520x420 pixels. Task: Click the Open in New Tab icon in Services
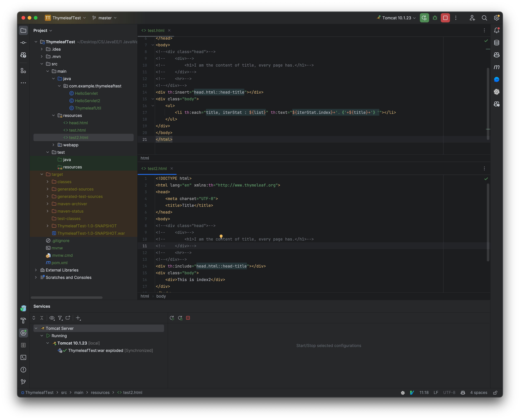click(x=68, y=318)
